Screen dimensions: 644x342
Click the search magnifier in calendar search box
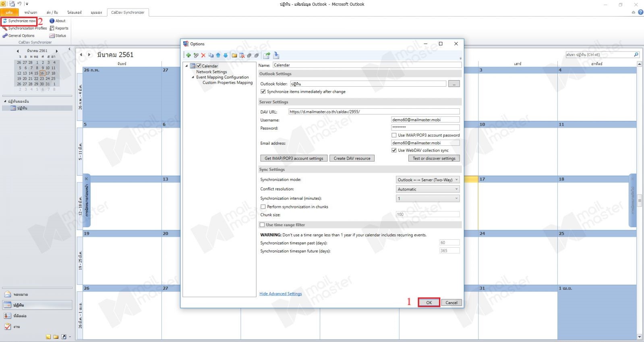click(x=636, y=55)
